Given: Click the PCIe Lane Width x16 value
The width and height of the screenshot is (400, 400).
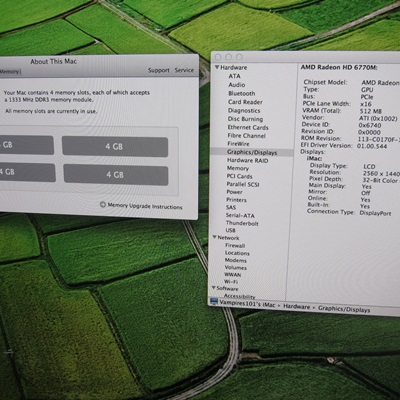Looking at the screenshot, I should coord(366,104).
